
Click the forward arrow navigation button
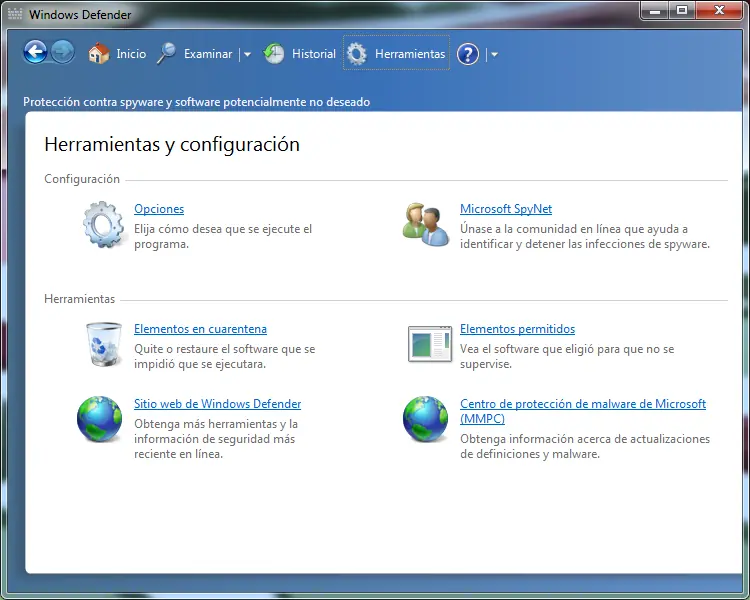coord(63,53)
